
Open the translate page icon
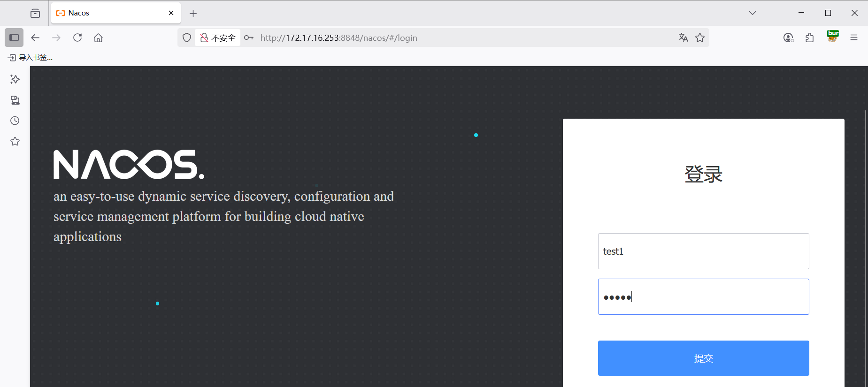point(683,38)
